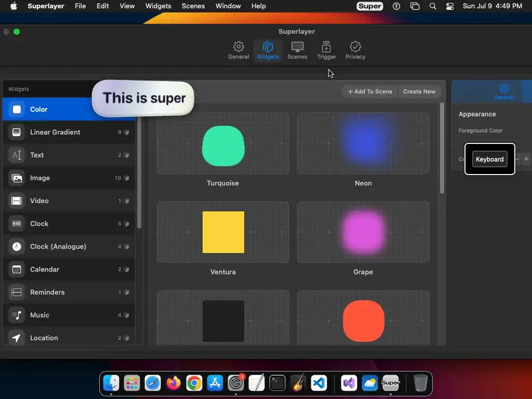
Task: Open Finder from the dock
Action: (x=111, y=383)
